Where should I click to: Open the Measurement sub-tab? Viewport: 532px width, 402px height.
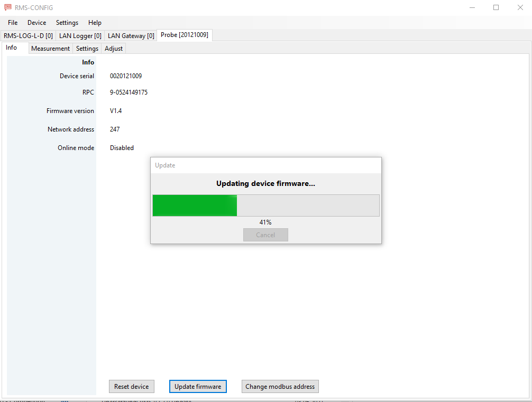click(50, 49)
